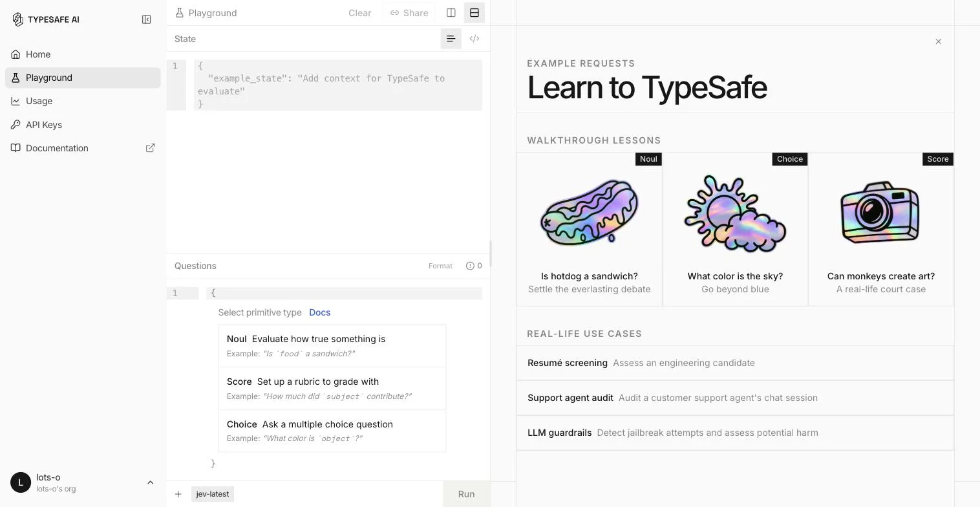Select the Noul primitive type
Screen dimensions: 980x507
click(332, 346)
